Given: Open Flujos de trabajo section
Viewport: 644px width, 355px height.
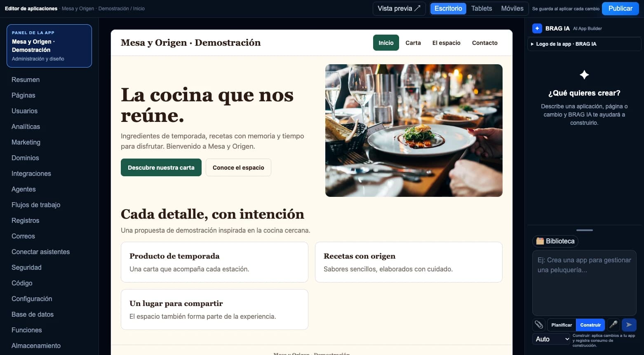Looking at the screenshot, I should coord(36,205).
